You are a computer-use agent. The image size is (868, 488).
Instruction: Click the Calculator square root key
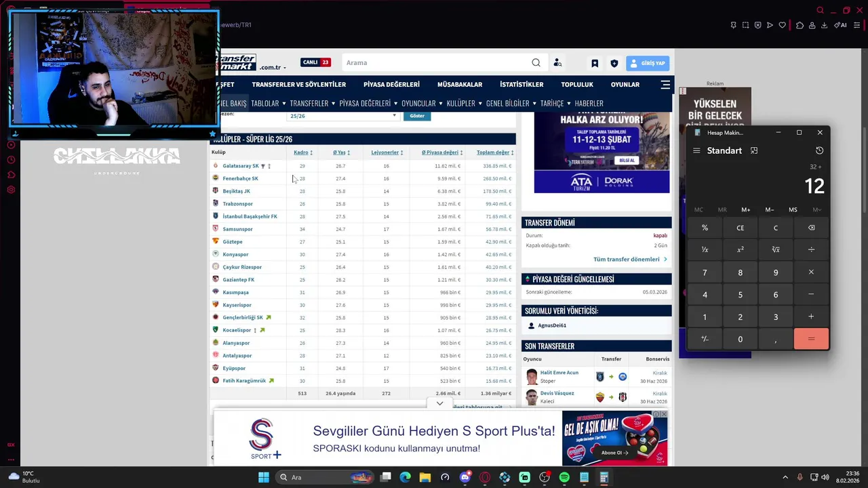point(776,249)
